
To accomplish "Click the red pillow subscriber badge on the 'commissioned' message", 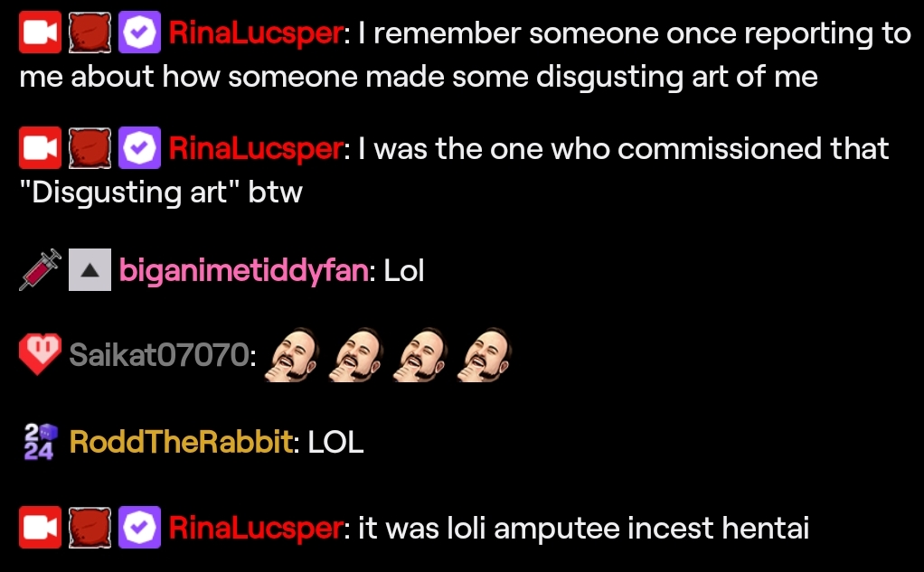I will click(x=90, y=148).
